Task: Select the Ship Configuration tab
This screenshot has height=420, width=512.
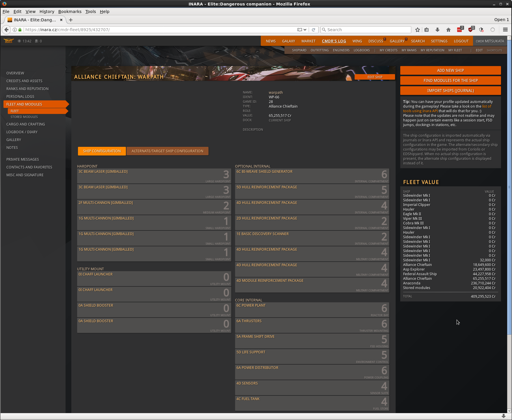Action: click(102, 151)
